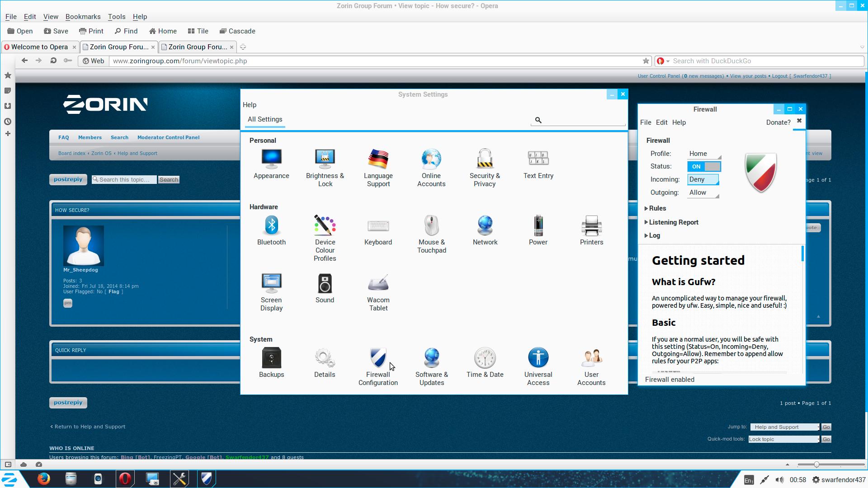The width and height of the screenshot is (868, 488).
Task: Switch to Welcome to Opera tab
Action: [39, 47]
